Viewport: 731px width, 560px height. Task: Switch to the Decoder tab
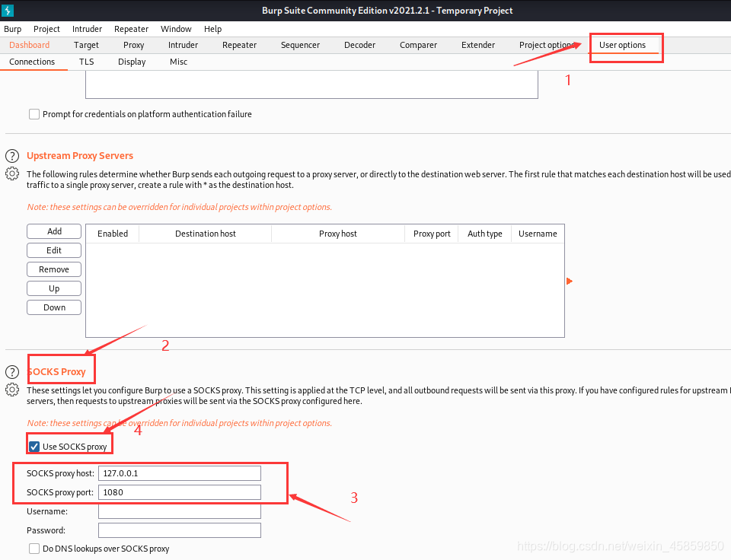[x=360, y=45]
